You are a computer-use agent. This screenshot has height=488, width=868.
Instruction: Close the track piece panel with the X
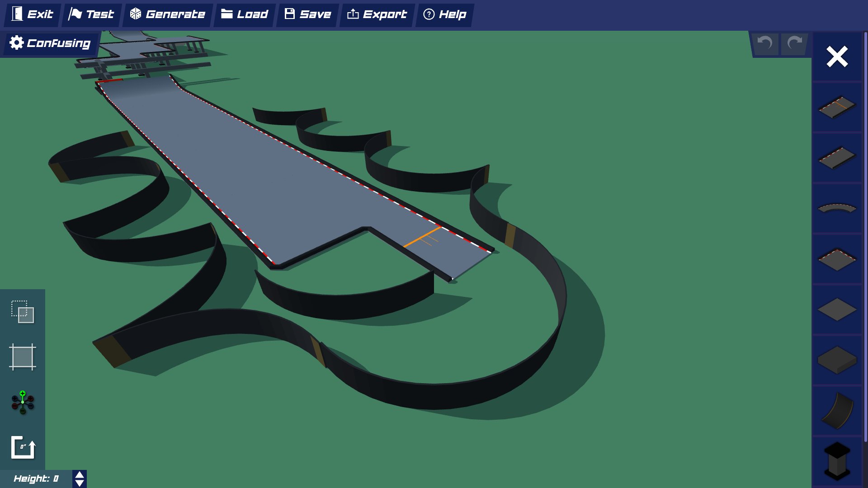(836, 56)
